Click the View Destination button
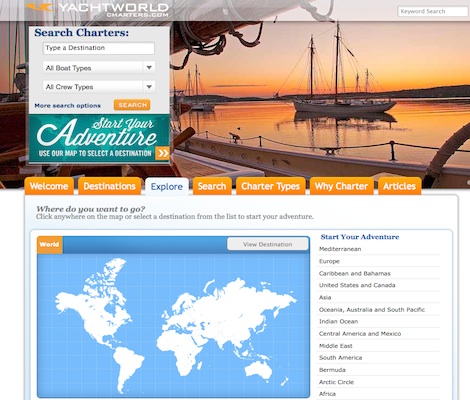 click(x=268, y=244)
